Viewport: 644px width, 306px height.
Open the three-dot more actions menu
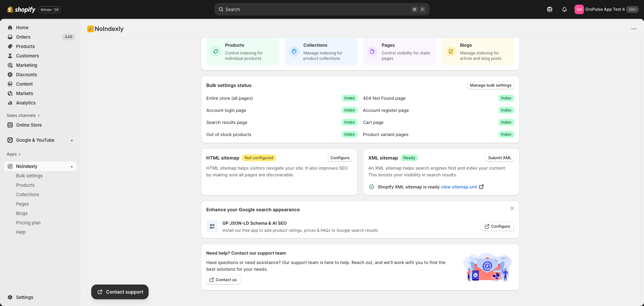tap(634, 29)
